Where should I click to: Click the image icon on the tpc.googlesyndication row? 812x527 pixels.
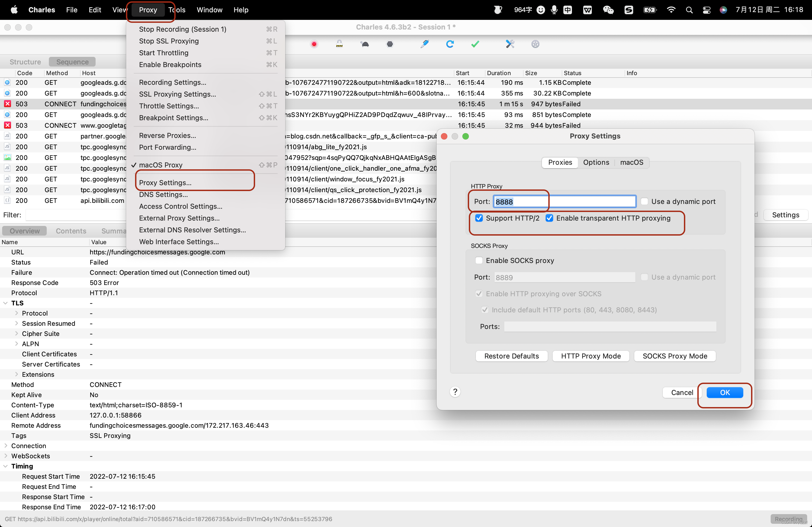click(8, 158)
